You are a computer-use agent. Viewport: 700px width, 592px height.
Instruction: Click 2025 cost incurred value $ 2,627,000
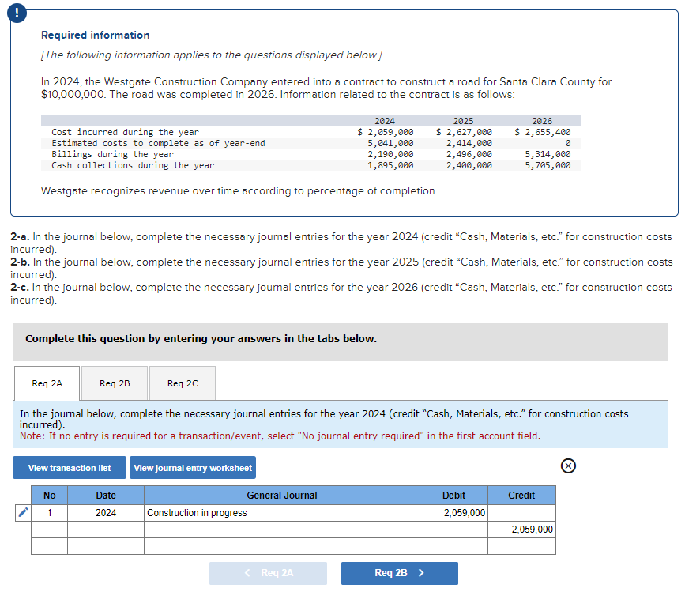(x=464, y=132)
